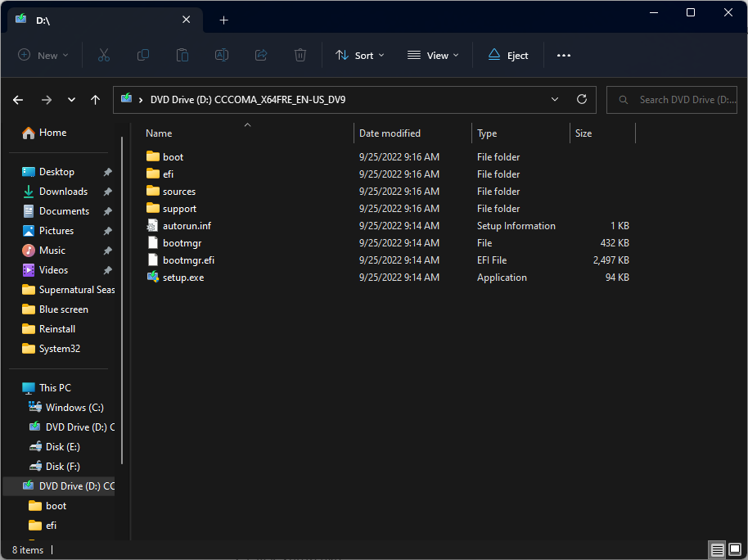Open the View layout dropdown
Image resolution: width=748 pixels, height=560 pixels.
point(433,56)
